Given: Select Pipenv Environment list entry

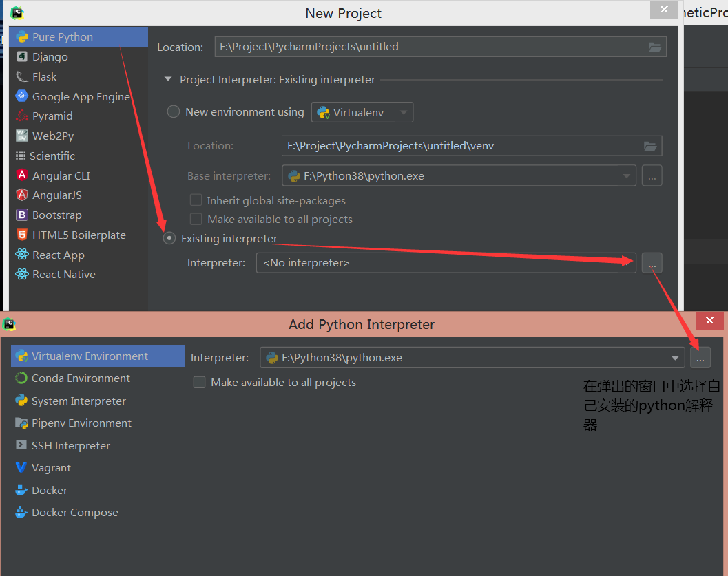Looking at the screenshot, I should [98, 423].
